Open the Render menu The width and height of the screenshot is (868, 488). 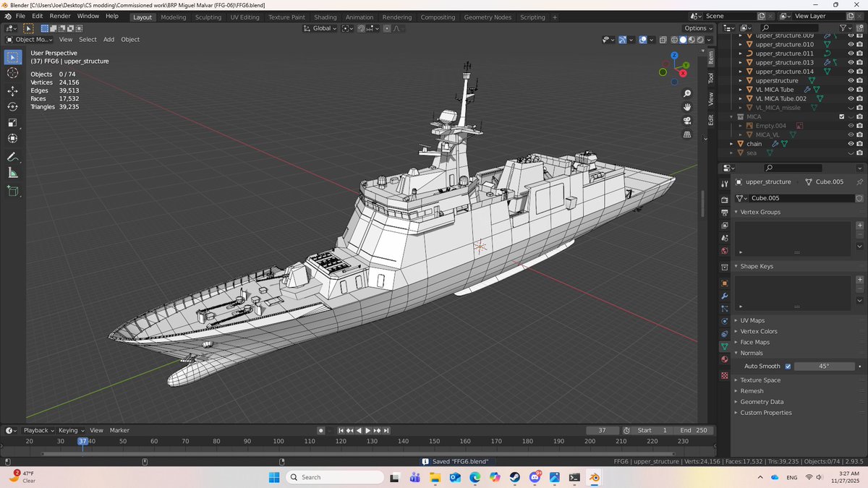click(60, 16)
